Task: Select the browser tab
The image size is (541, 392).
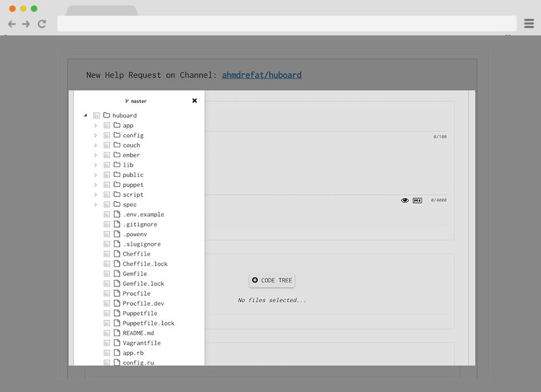Action: [101, 10]
